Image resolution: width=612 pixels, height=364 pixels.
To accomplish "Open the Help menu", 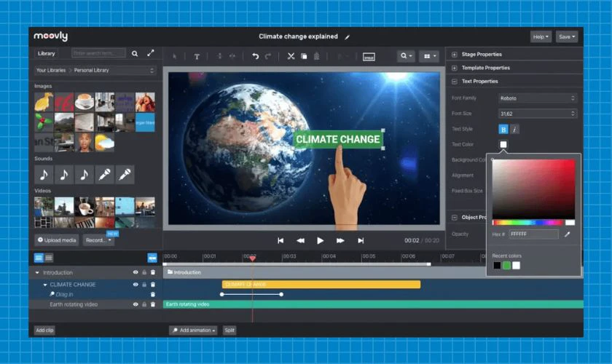I will (x=541, y=36).
